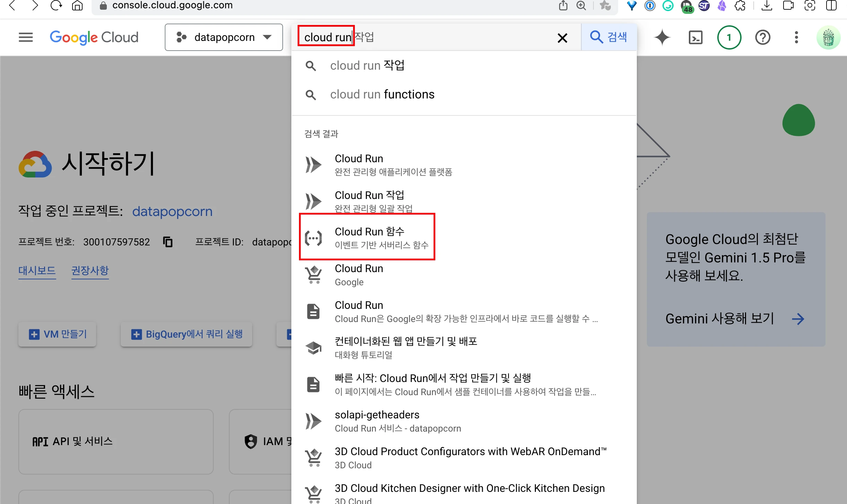Go back with browser back arrow
The width and height of the screenshot is (847, 504).
12,5
